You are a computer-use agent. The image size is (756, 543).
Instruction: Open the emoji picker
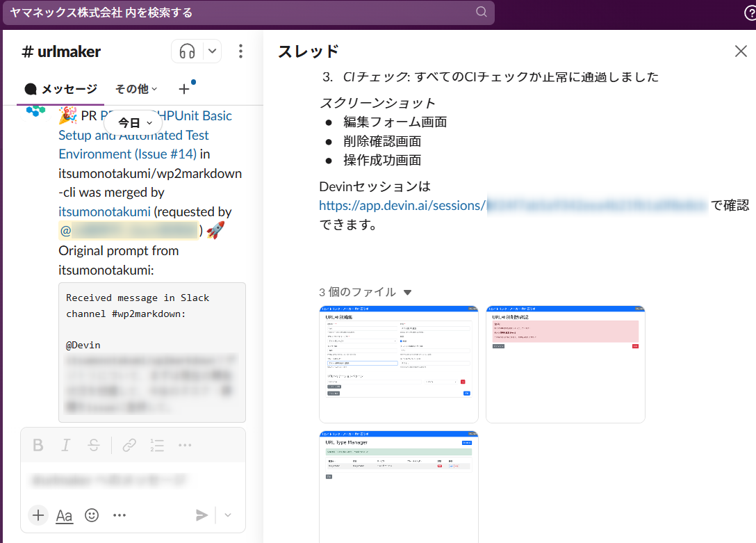92,515
